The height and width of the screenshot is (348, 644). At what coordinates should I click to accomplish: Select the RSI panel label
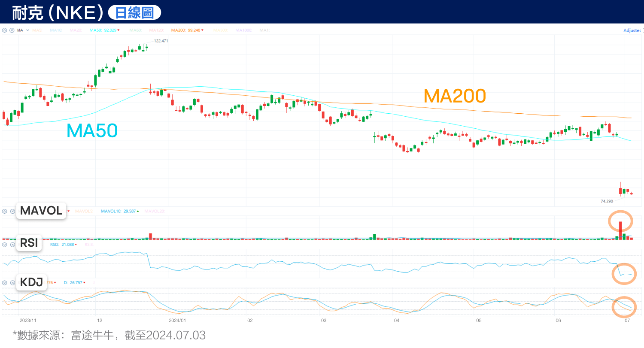pos(28,242)
